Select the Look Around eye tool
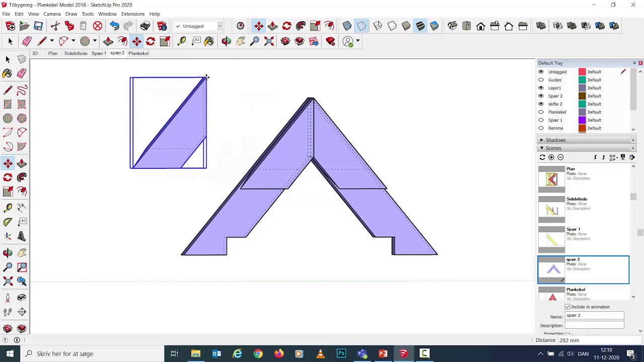The width and height of the screenshot is (644, 362). (22, 298)
